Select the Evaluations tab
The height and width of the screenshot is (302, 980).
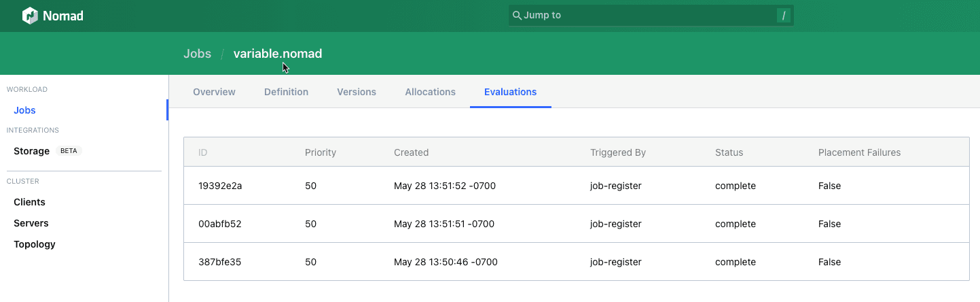coord(510,92)
